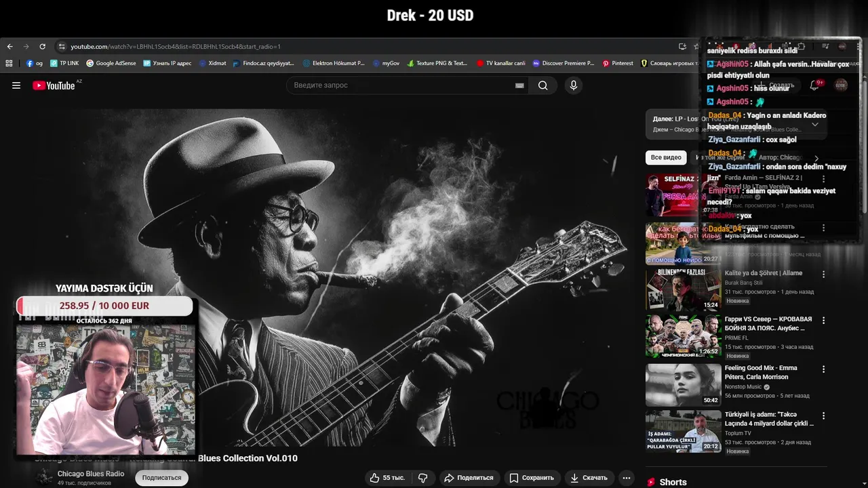Click the Поделиться share button

coord(469,478)
